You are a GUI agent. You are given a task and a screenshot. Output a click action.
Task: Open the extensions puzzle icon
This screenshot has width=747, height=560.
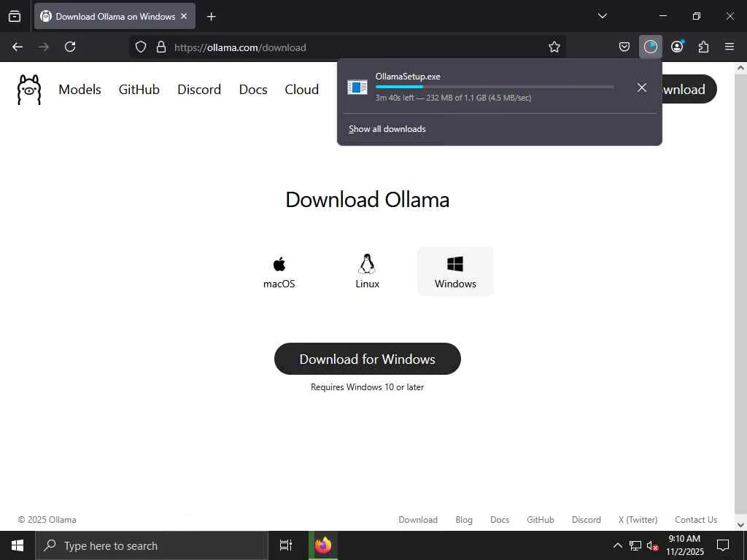[x=703, y=47]
